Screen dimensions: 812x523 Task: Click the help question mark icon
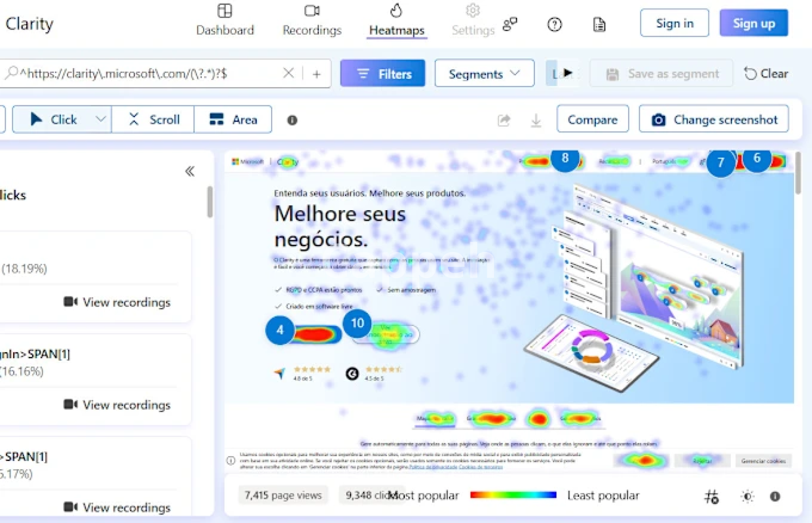pyautogui.click(x=554, y=25)
